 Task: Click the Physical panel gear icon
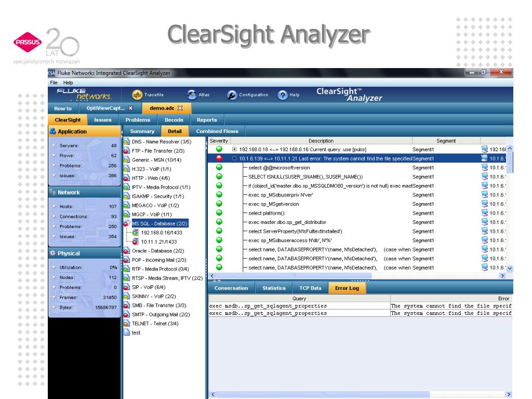[53, 253]
